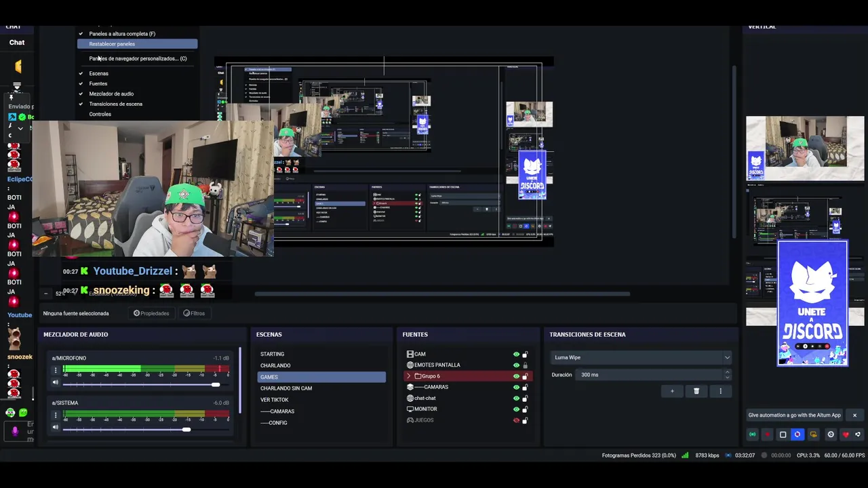
Task: Select Paneles a altura completa (F)
Action: (x=122, y=34)
